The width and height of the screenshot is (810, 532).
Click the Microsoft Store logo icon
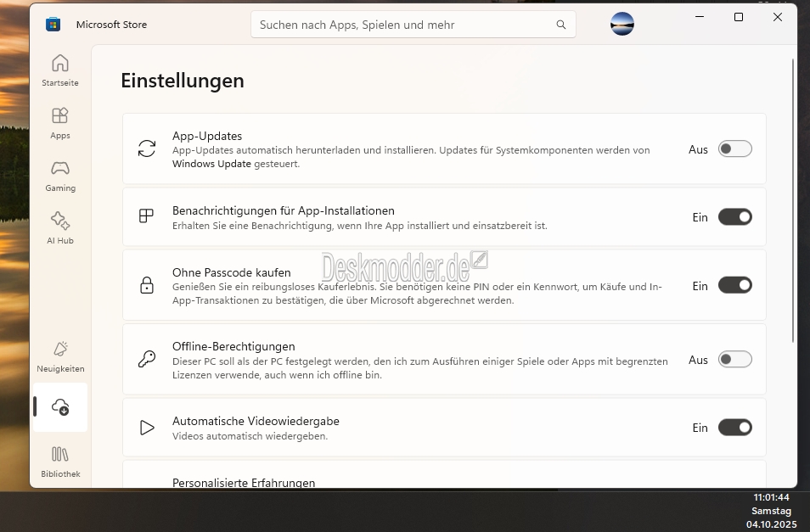click(53, 25)
